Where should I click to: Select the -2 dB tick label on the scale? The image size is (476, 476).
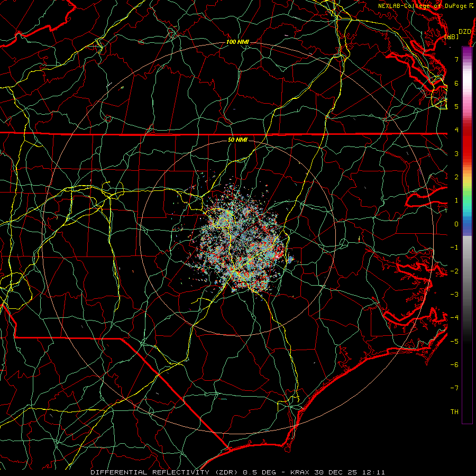click(x=454, y=271)
